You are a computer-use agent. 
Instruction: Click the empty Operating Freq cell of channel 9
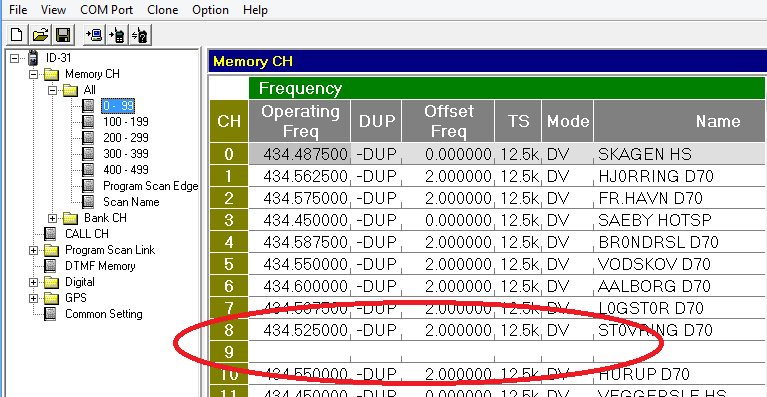click(299, 353)
